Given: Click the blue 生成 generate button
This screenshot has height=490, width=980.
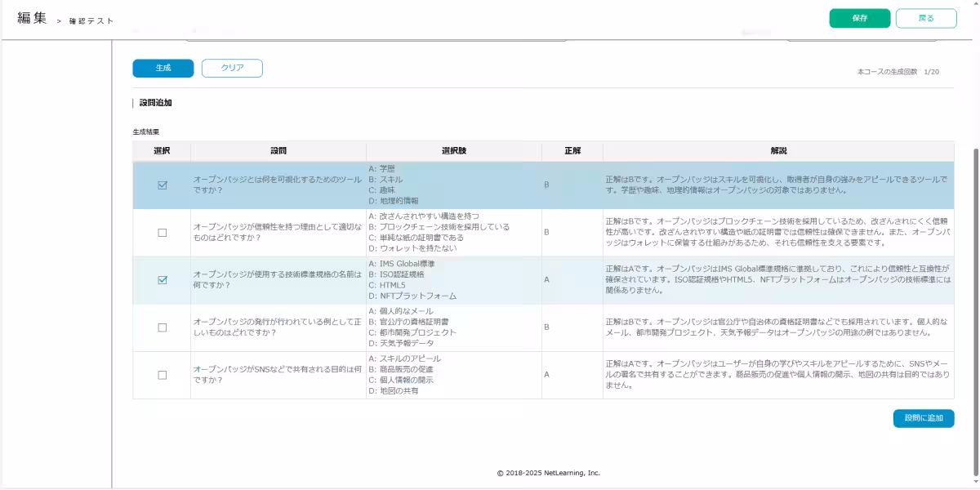Looking at the screenshot, I should [163, 68].
